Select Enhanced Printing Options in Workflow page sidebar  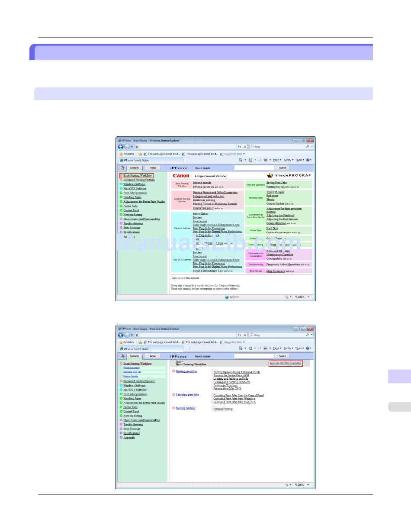[x=139, y=381]
